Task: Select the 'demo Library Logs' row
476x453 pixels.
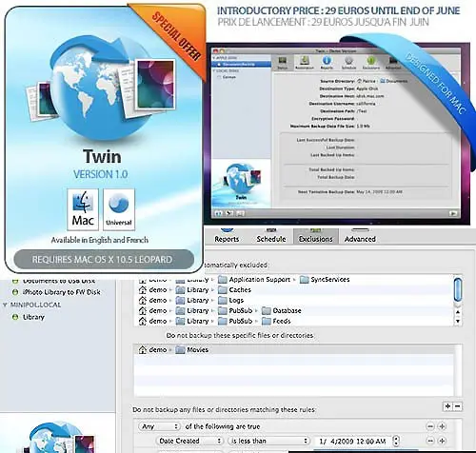Action: point(293,300)
